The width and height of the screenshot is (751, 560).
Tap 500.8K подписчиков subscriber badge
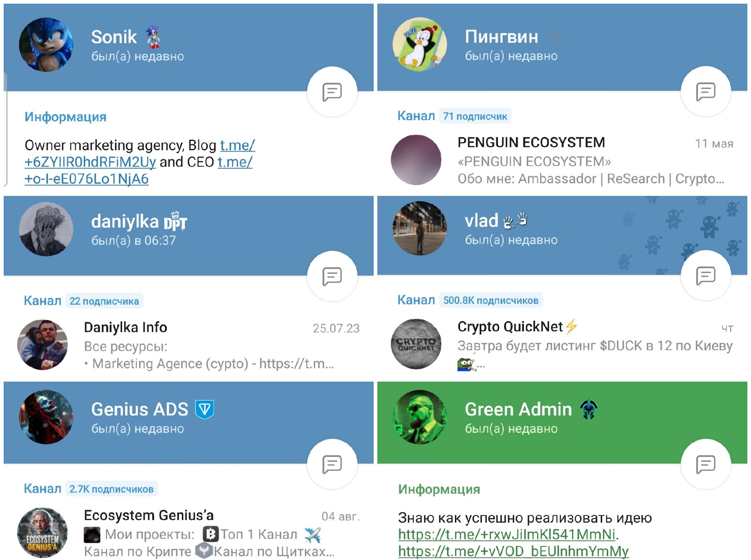pos(491,300)
